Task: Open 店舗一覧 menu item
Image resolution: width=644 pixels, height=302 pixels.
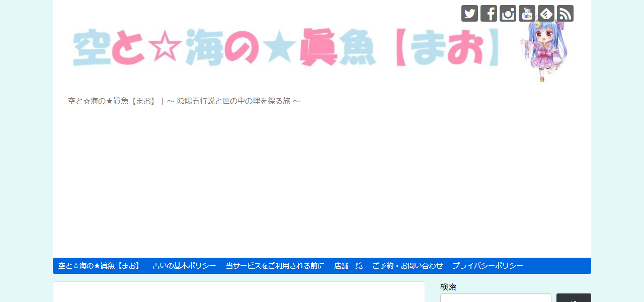Action: click(348, 266)
